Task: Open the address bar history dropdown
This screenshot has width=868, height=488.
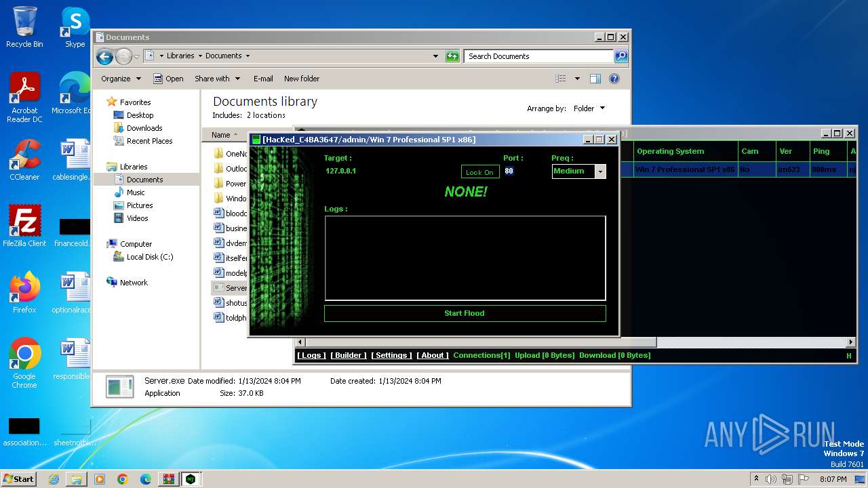Action: point(435,56)
